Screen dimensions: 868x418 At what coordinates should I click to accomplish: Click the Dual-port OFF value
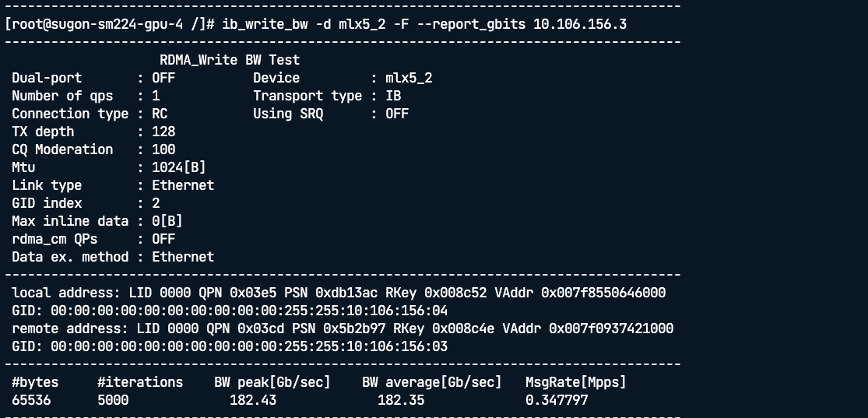pos(163,78)
